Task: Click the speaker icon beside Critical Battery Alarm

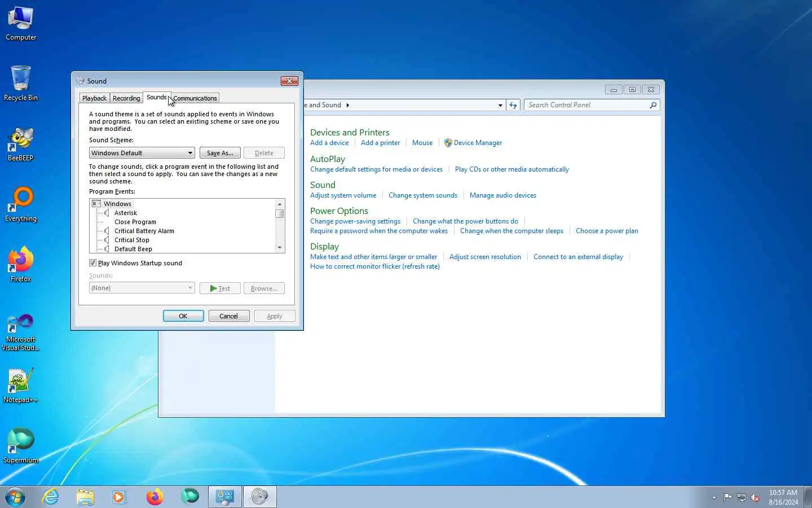Action: pos(107,231)
